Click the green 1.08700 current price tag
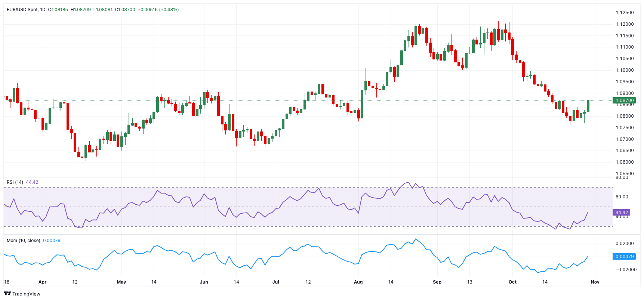This screenshot has height=300, width=644. click(x=625, y=100)
